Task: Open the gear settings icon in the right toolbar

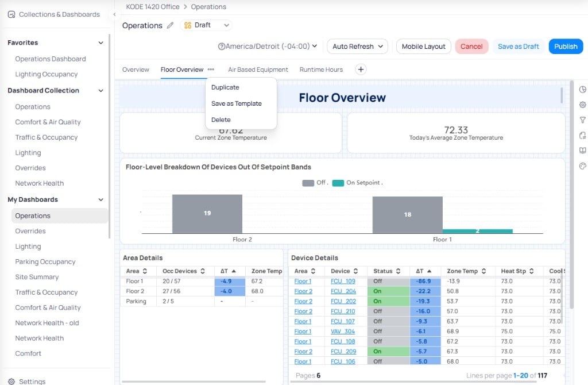Action: pyautogui.click(x=582, y=105)
